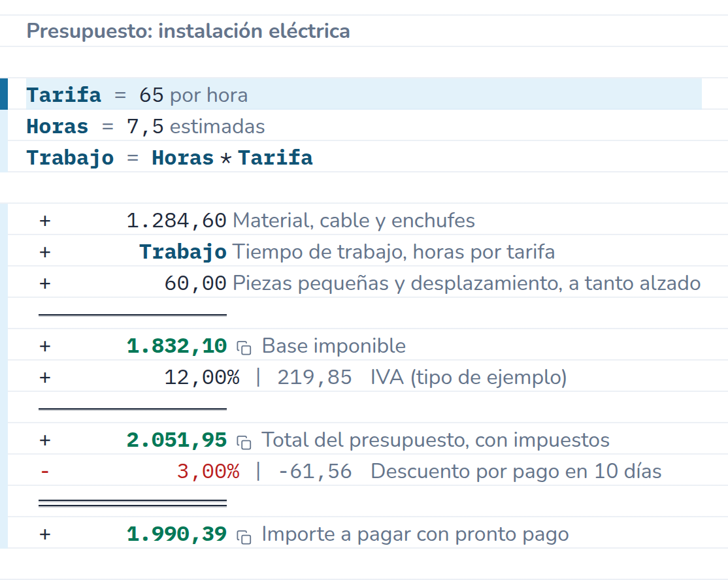Click 'Material, cable y enchufes' description

(354, 220)
